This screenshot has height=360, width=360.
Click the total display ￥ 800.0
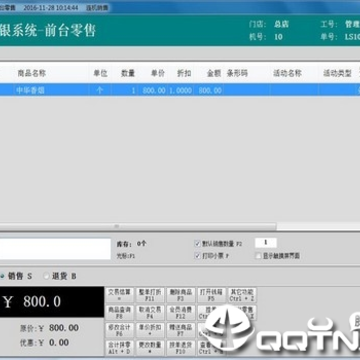click(x=52, y=302)
